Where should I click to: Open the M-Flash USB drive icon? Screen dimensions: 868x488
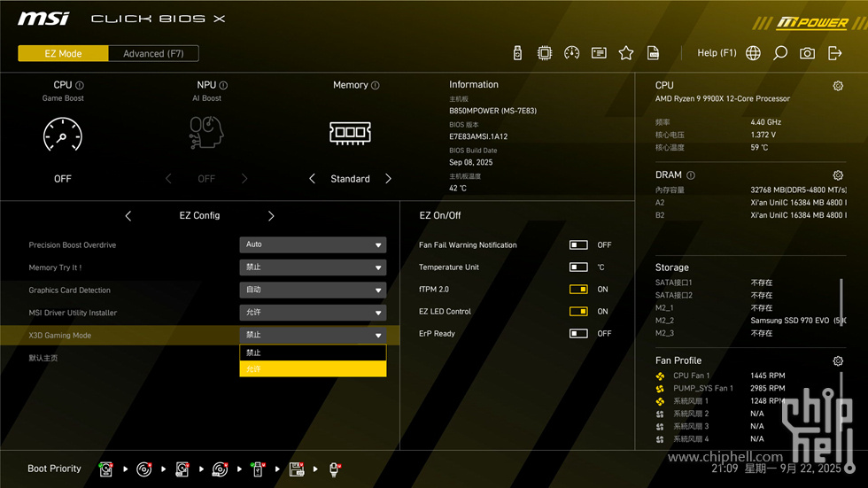[x=517, y=53]
